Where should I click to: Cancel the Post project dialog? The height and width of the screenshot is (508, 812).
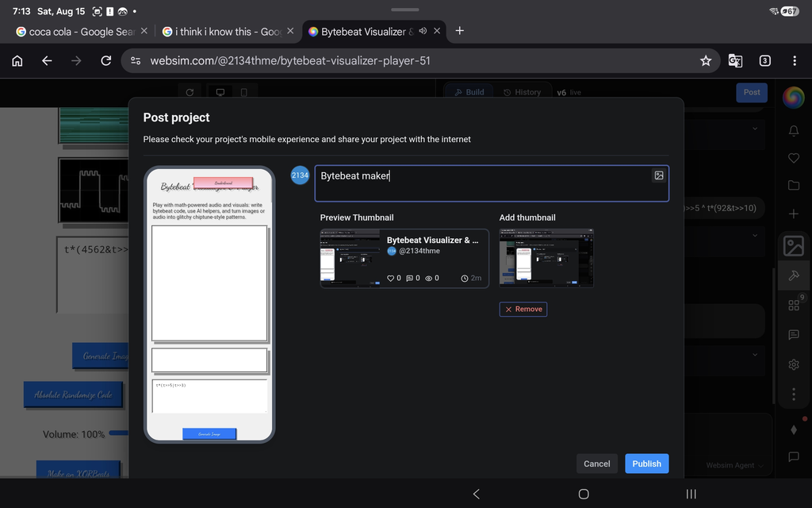(596, 464)
